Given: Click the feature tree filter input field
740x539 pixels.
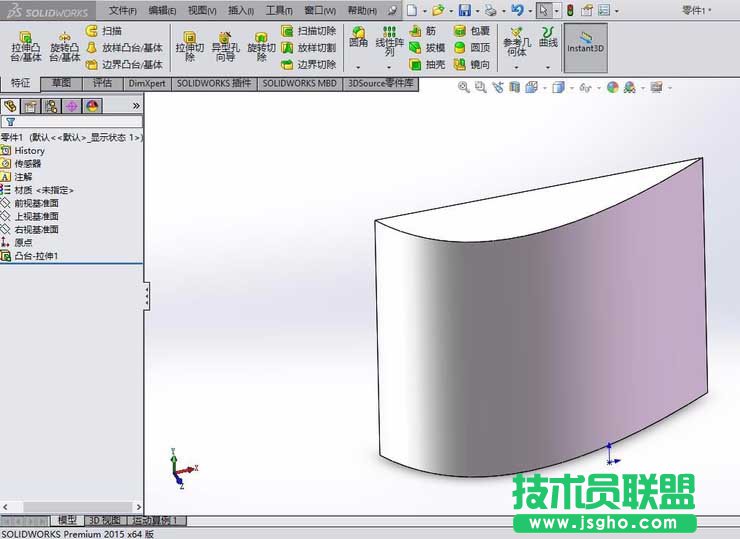Looking at the screenshot, I should click(72, 122).
